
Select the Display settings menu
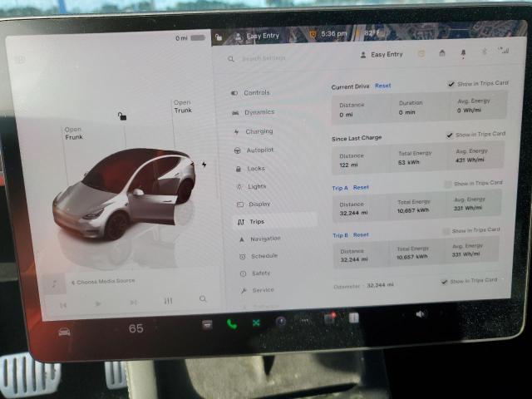coord(254,204)
